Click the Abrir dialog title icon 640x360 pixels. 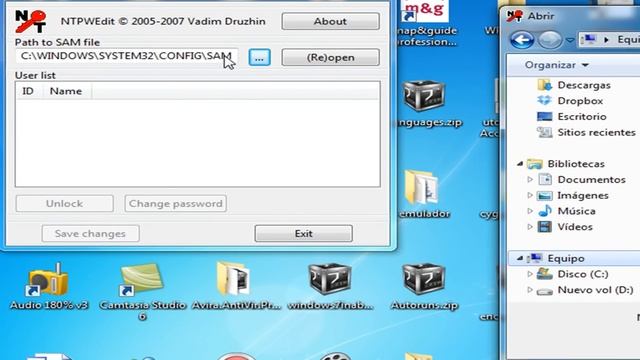point(514,16)
